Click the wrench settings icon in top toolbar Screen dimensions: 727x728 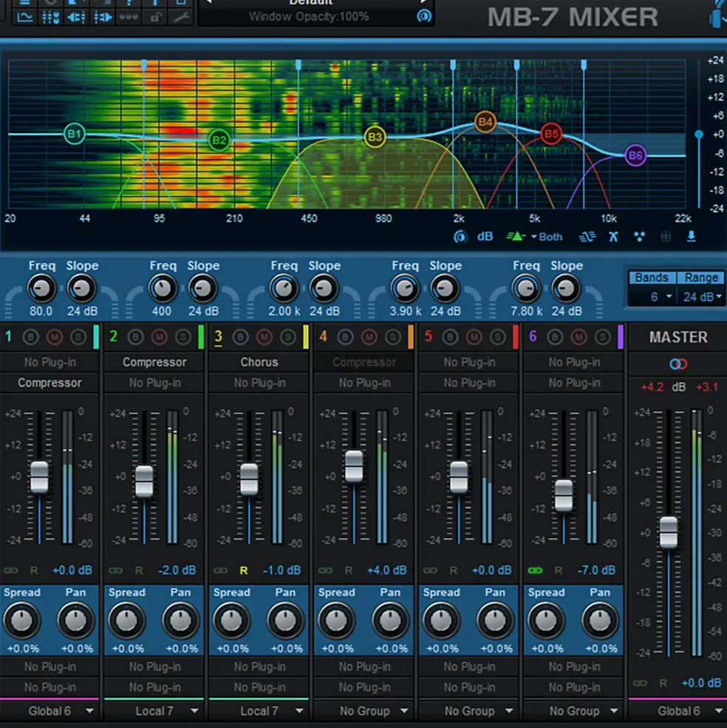tap(180, 18)
